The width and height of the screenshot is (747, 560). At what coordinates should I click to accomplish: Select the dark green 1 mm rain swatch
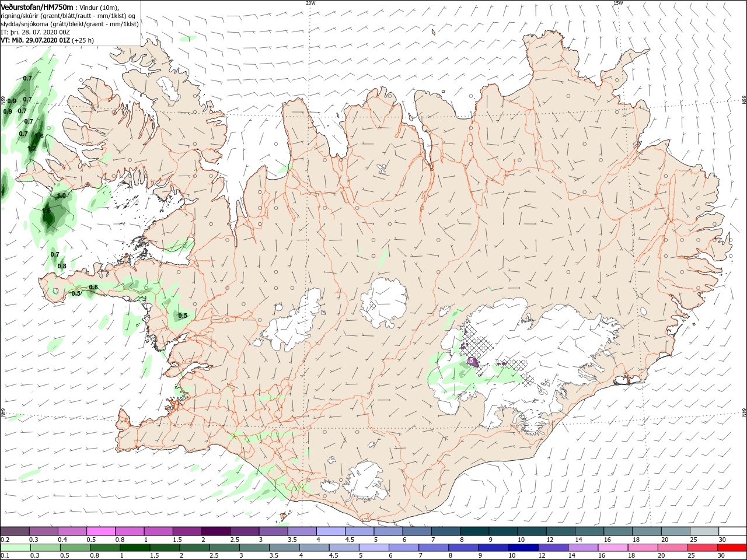coord(135,548)
